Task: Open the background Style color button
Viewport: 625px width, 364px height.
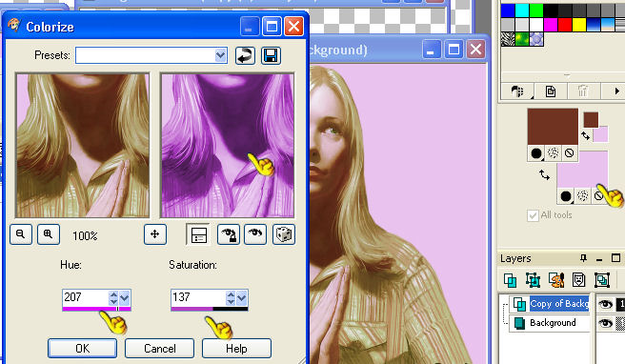Action: tap(566, 195)
